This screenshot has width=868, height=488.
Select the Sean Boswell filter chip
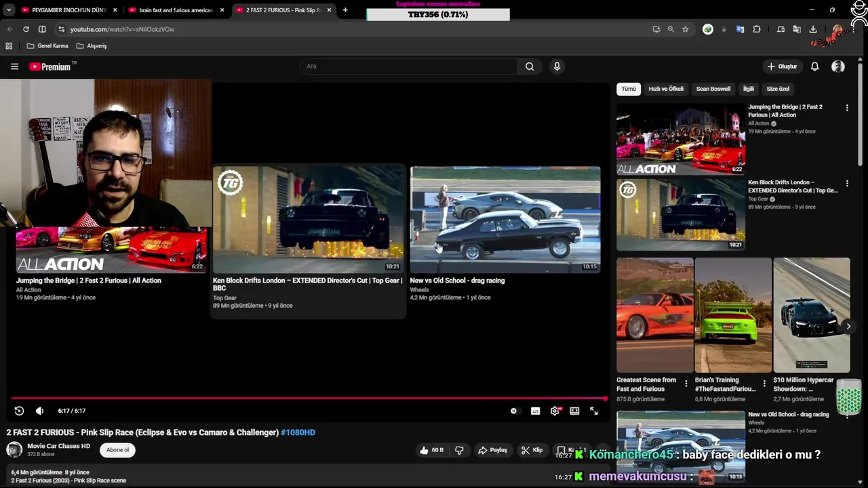[x=713, y=89]
